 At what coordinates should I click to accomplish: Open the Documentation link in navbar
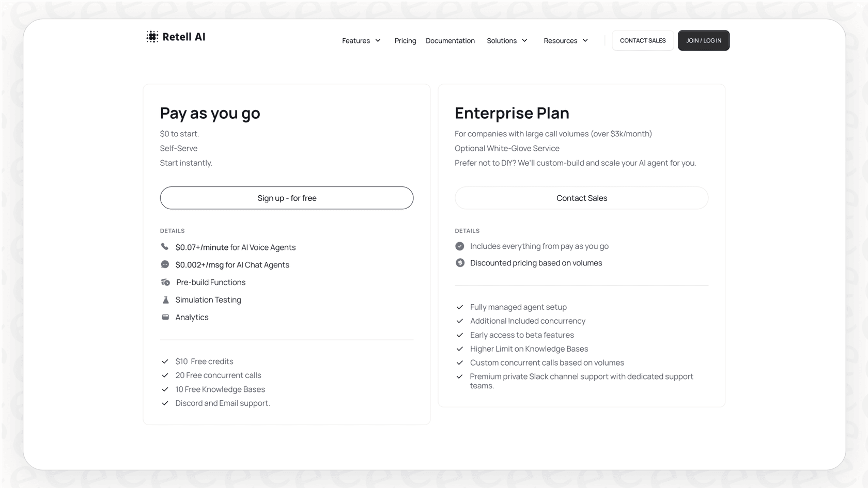pyautogui.click(x=450, y=41)
